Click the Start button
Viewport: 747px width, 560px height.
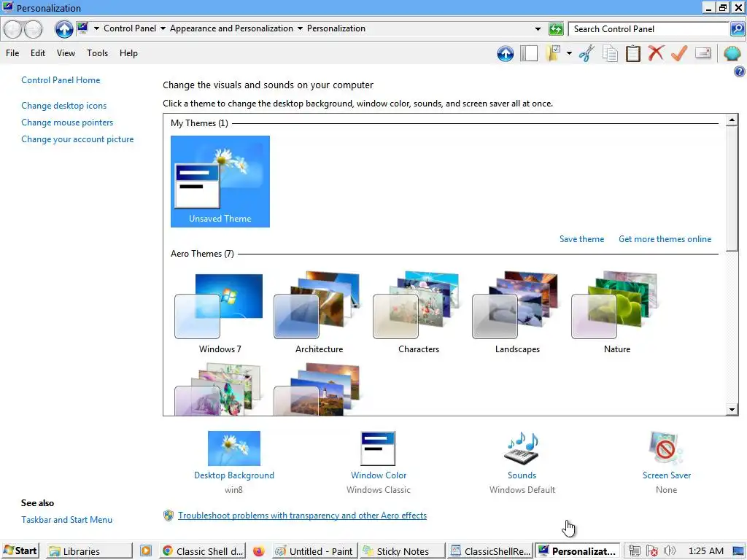tap(20, 551)
